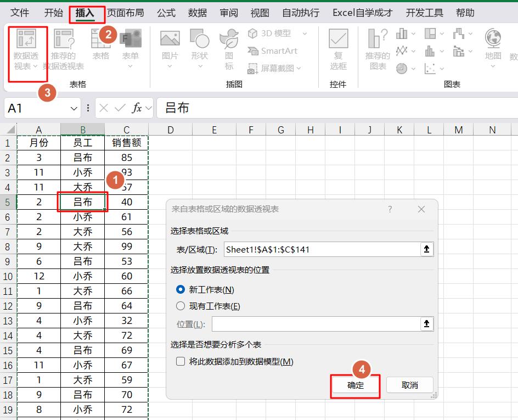
Task: Expand 地图 dropdown chevron
Action: pos(493,66)
